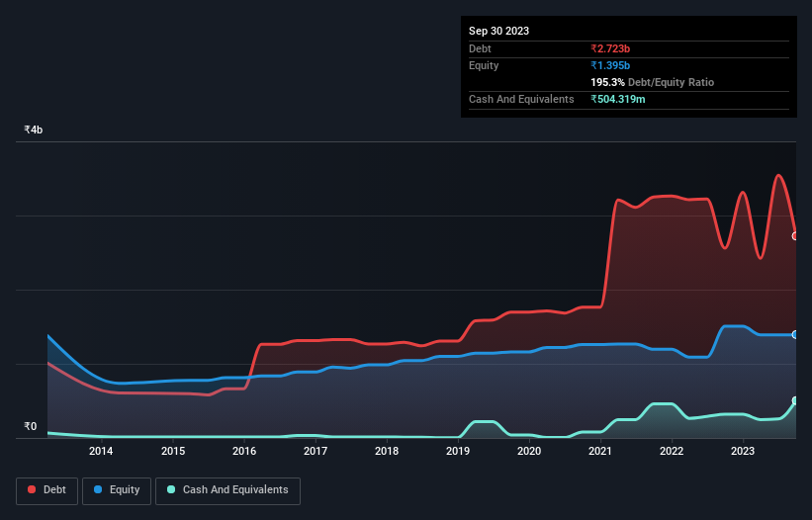
Task: Toggle the Debt series legend button
Action: pyautogui.click(x=47, y=490)
